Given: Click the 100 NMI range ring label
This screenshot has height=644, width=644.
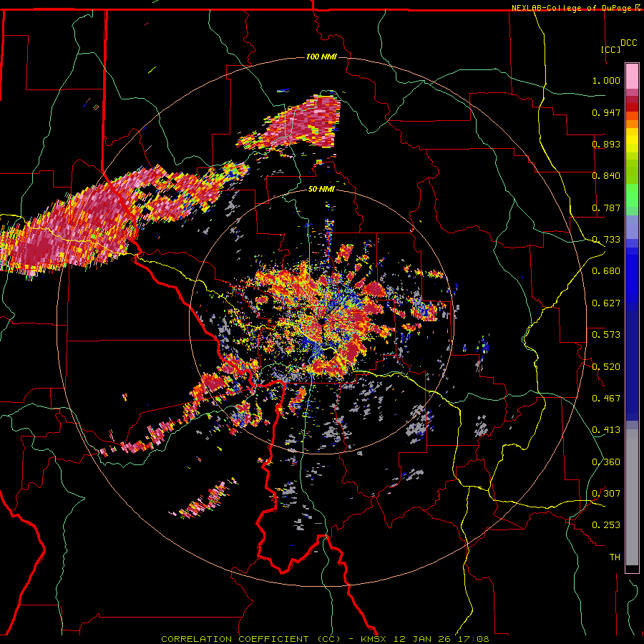Looking at the screenshot, I should tap(321, 57).
